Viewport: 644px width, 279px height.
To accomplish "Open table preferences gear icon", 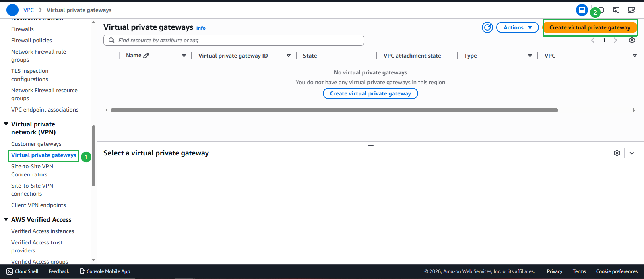I will pos(632,40).
